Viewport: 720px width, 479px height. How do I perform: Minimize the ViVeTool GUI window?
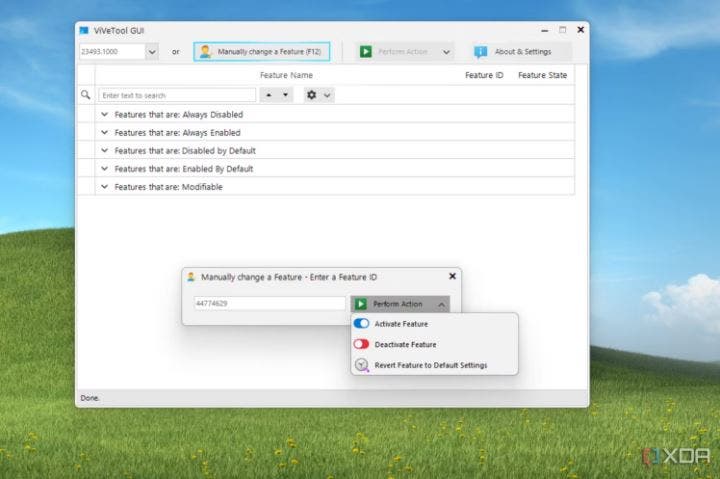(545, 30)
